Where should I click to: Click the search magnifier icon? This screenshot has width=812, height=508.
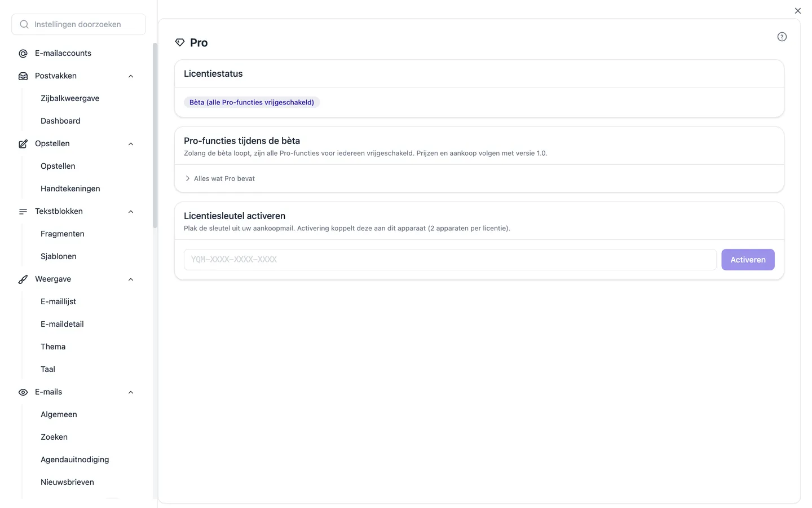[x=24, y=24]
